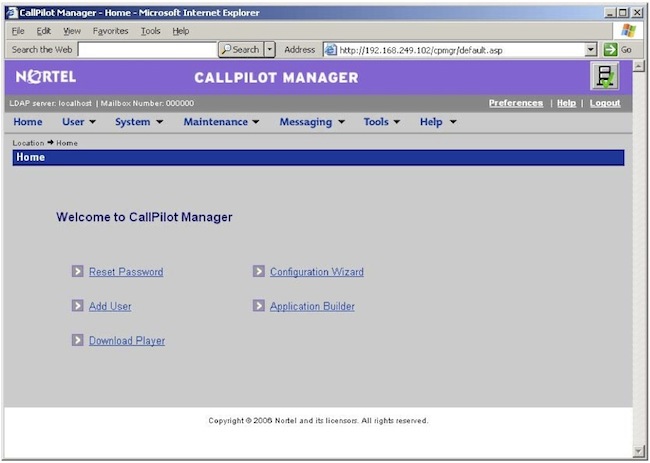Click the Nortel logo

46,77
